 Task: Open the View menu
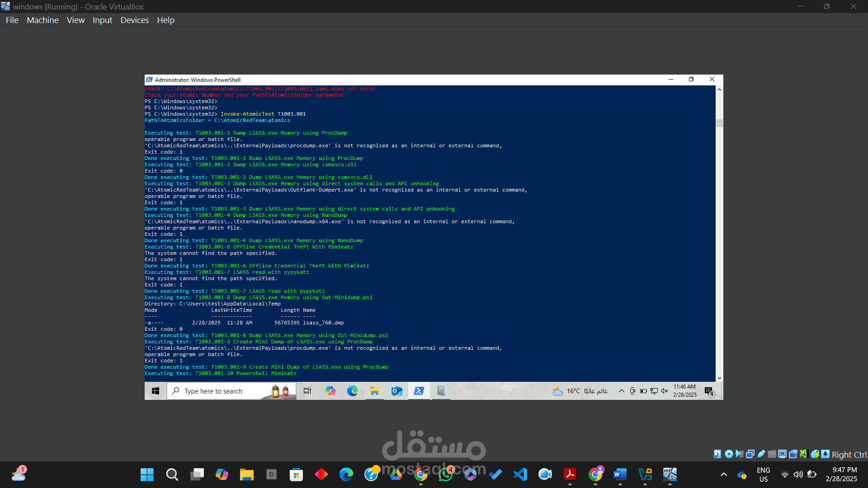click(75, 20)
